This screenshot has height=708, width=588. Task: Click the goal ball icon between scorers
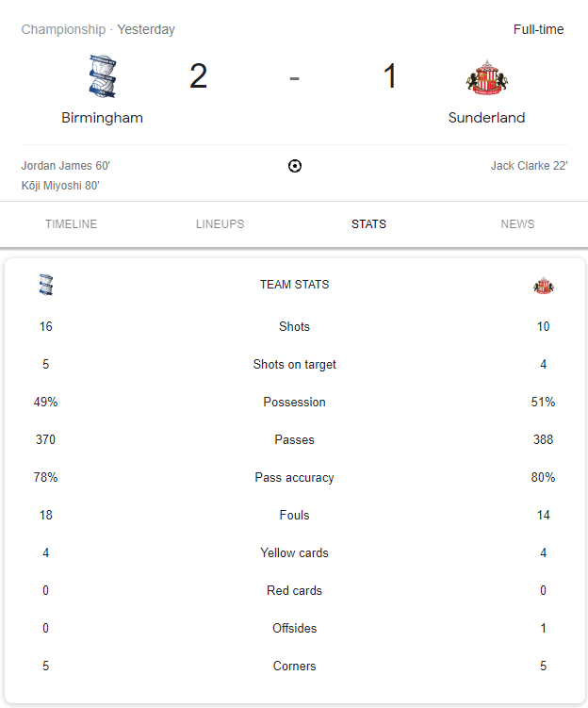pos(295,166)
